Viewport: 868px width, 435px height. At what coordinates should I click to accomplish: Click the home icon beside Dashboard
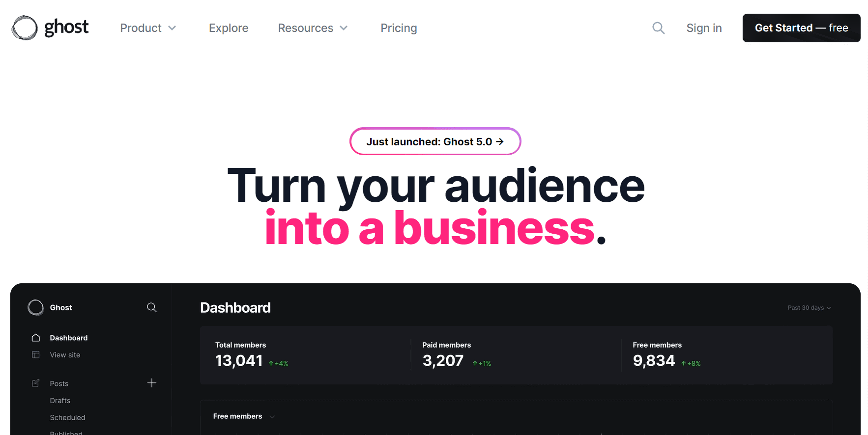35,338
